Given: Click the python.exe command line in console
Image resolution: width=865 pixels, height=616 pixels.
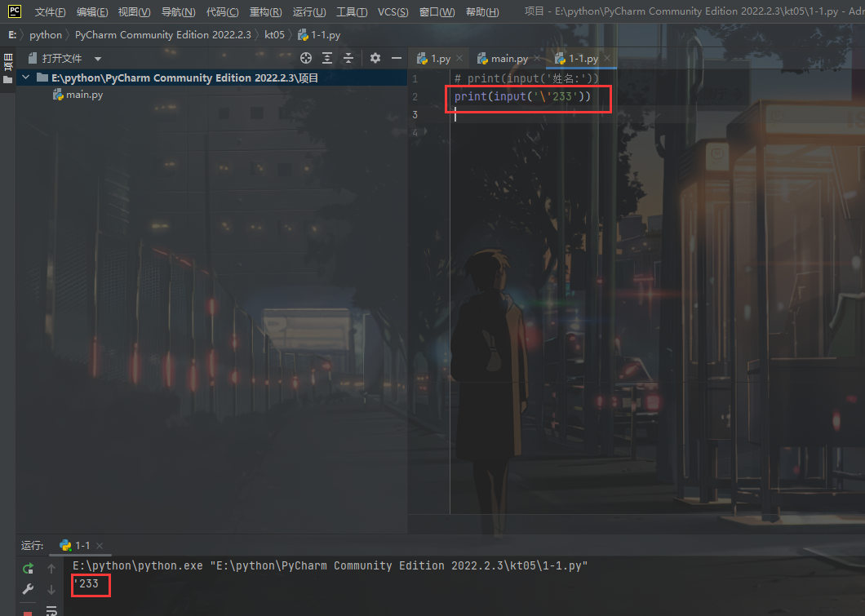Looking at the screenshot, I should click(x=330, y=565).
